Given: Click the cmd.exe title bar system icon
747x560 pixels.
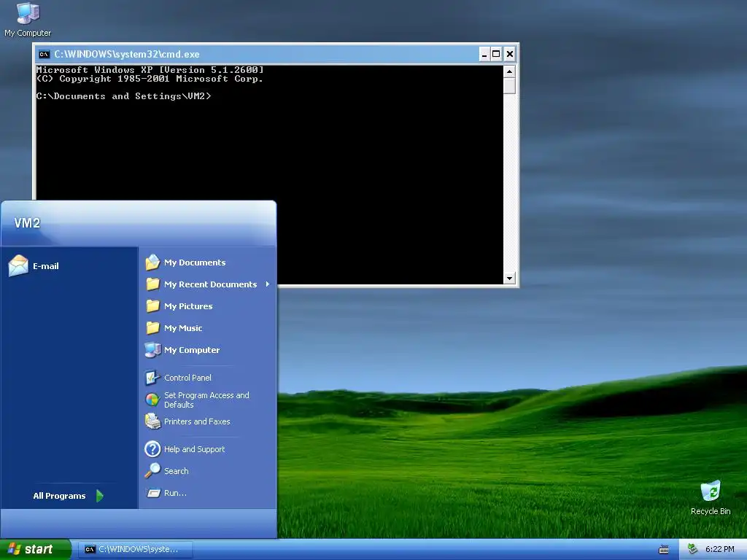Looking at the screenshot, I should [x=44, y=54].
